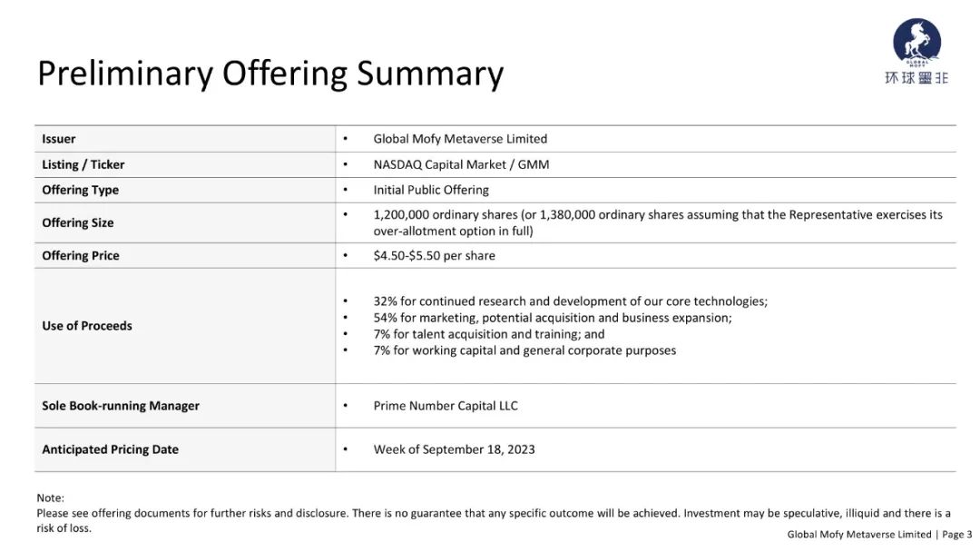Click NASDAQ Capital Market / GMM text

[x=461, y=164]
